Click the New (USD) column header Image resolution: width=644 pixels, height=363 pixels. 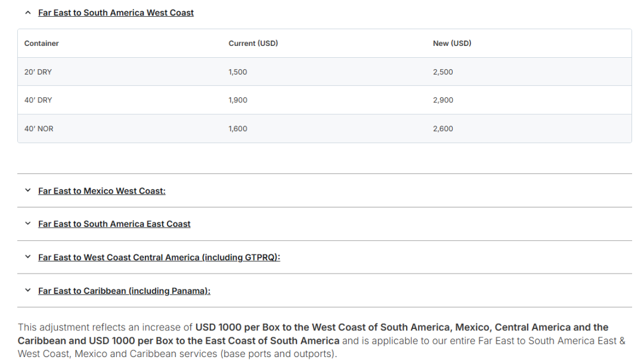tap(452, 44)
